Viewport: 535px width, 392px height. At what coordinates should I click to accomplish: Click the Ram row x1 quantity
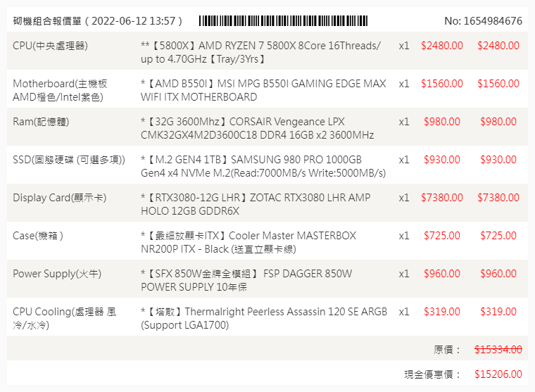coord(404,122)
